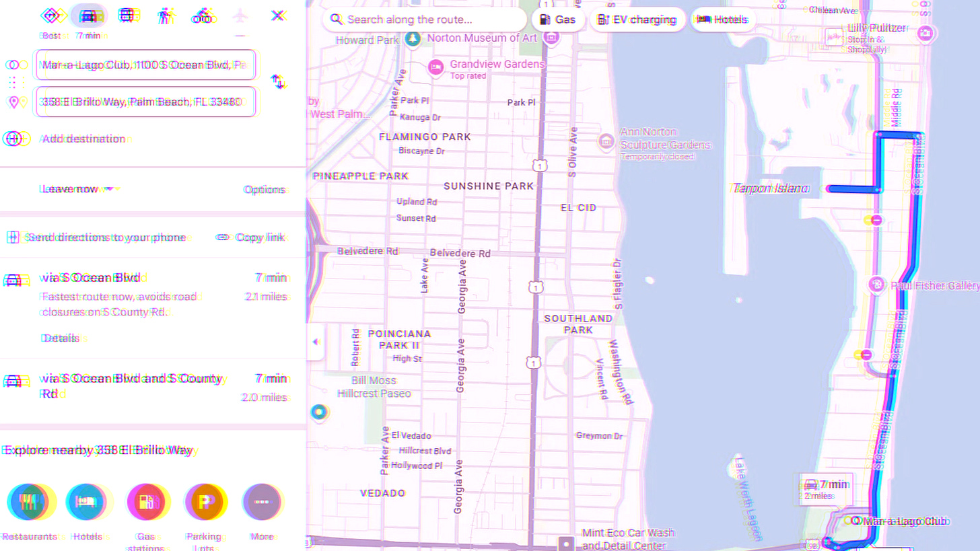Edit the Mar-a-Lago Club starting point field
This screenshot has height=551, width=980.
[145, 65]
